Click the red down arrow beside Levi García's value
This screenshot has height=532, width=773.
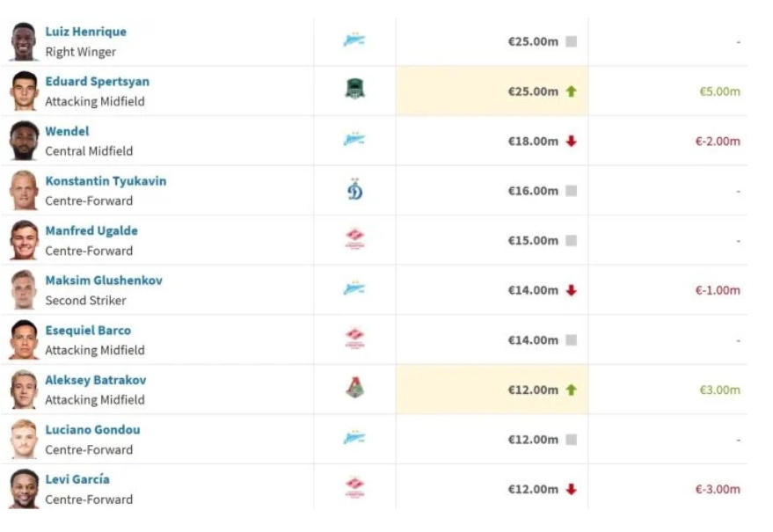pyautogui.click(x=571, y=489)
